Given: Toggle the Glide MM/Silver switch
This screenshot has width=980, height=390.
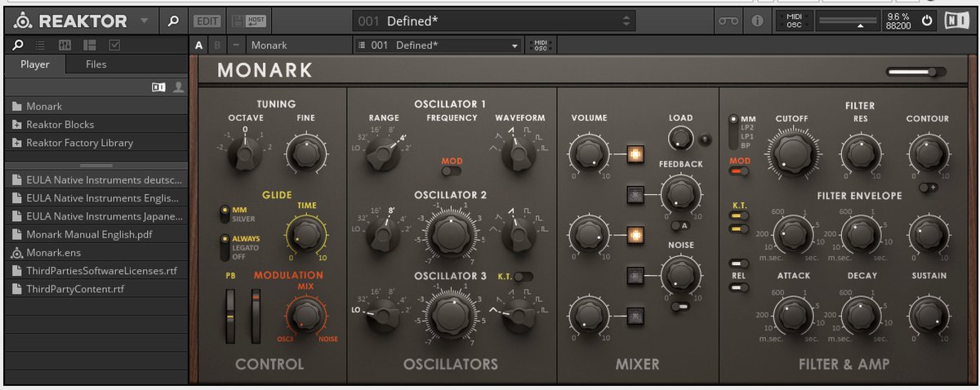Looking at the screenshot, I should [225, 213].
